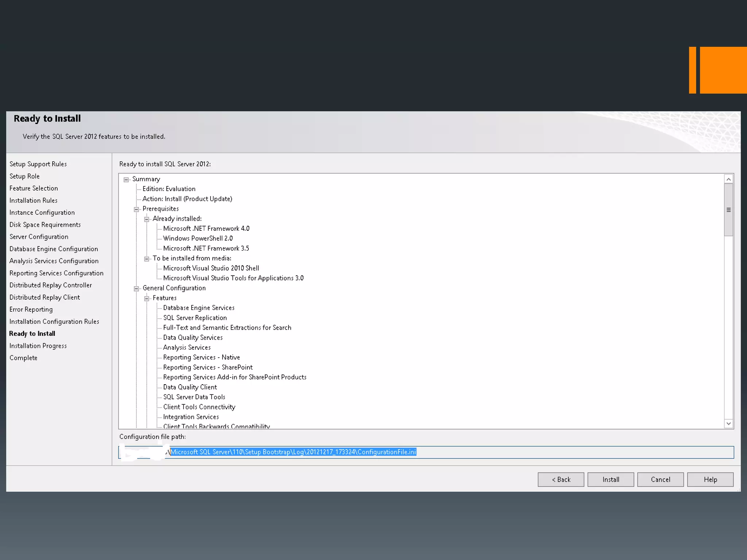Screen dimensions: 747x560
Task: Collapse the Prerequisites node
Action: [x=136, y=209]
